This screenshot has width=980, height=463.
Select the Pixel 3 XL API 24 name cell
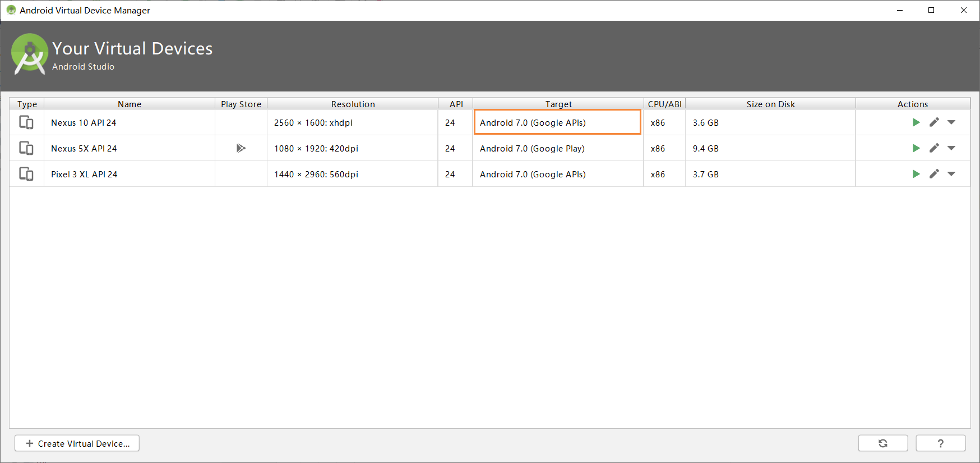pyautogui.click(x=130, y=174)
